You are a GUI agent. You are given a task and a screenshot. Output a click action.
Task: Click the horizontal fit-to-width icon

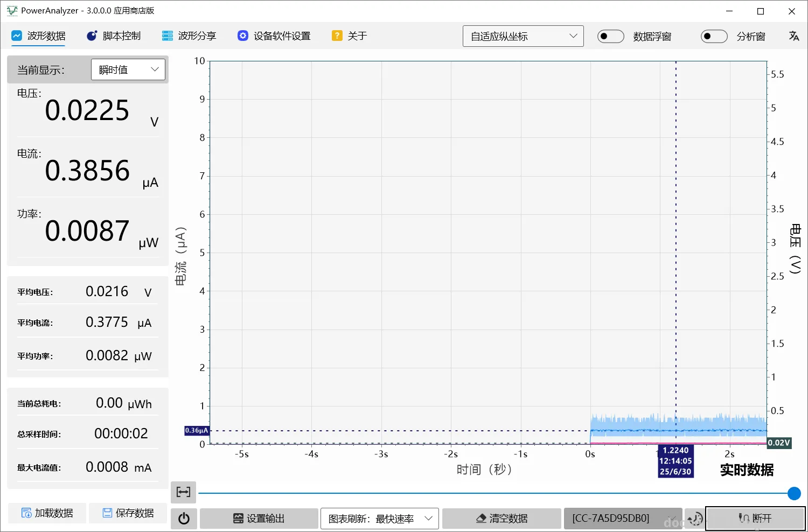(x=183, y=492)
